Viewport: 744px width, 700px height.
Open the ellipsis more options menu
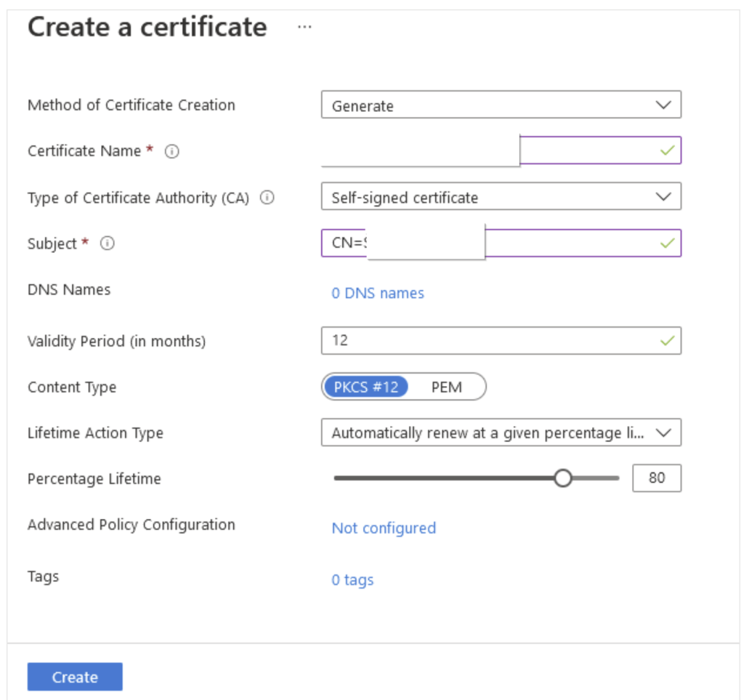click(304, 28)
